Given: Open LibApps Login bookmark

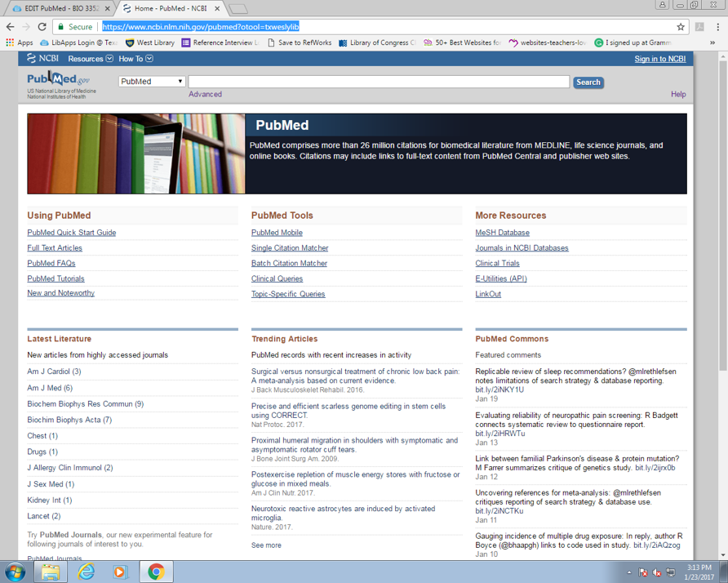Looking at the screenshot, I should click(x=78, y=42).
